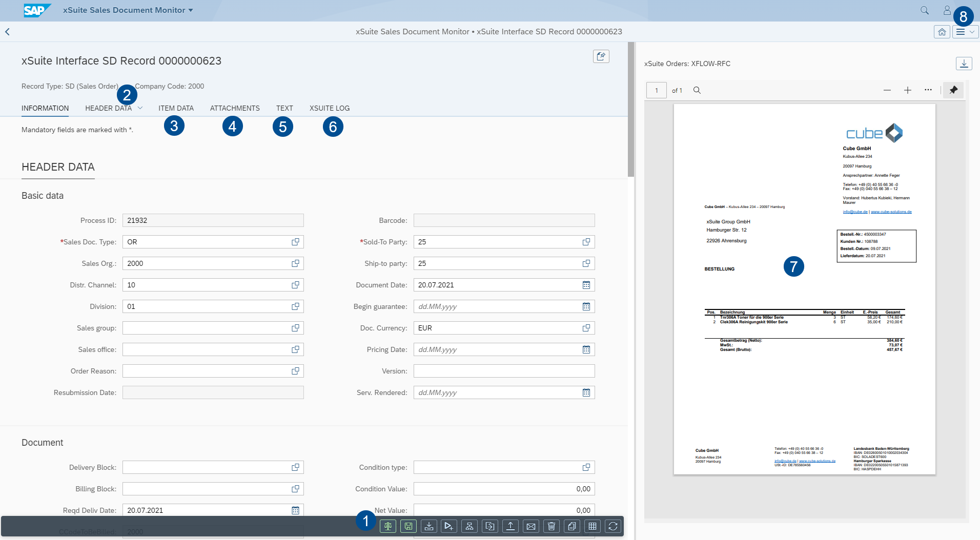980x540 pixels.
Task: Expand the HEADER DATA tab dropdown arrow
Action: 140,108
